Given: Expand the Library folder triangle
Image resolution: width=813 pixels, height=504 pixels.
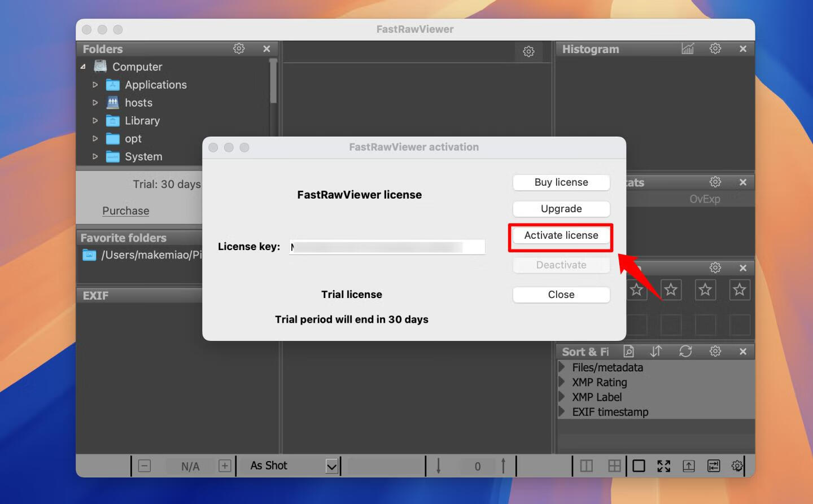Looking at the screenshot, I should tap(95, 120).
